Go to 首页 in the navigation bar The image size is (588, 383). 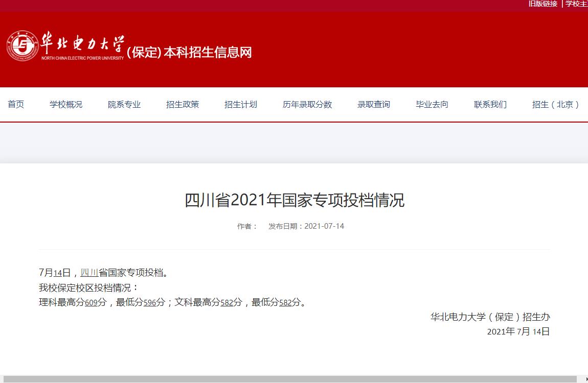pos(16,105)
